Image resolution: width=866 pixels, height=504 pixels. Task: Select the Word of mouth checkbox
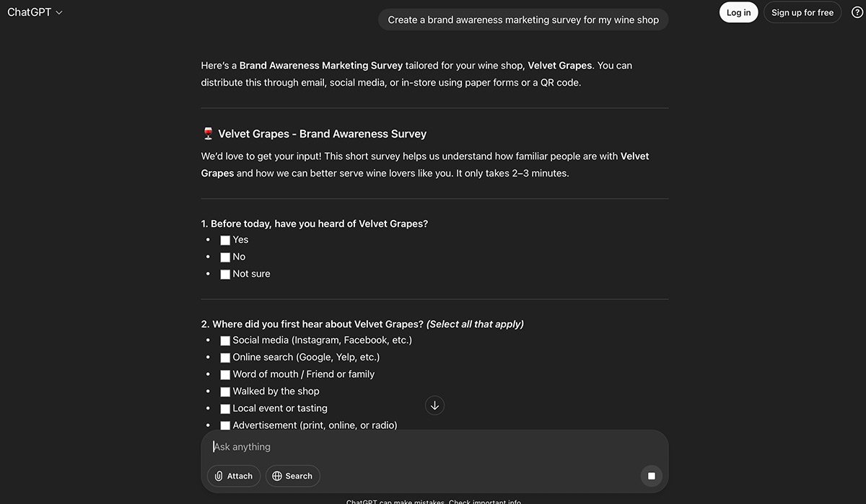click(x=225, y=374)
